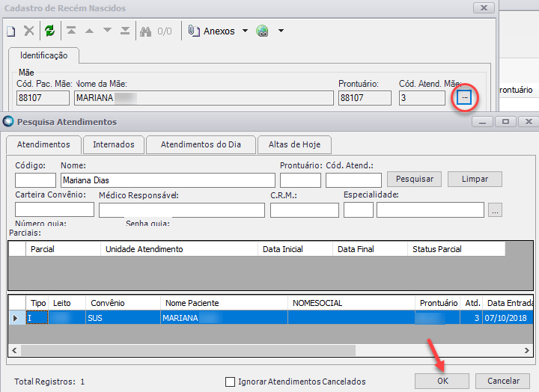The height and width of the screenshot is (392, 539).
Task: Click the Nome da Mãe field
Action: point(204,98)
